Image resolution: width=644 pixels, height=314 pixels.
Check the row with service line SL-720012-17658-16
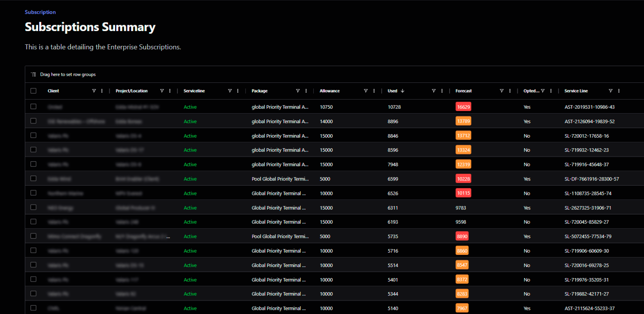34,135
